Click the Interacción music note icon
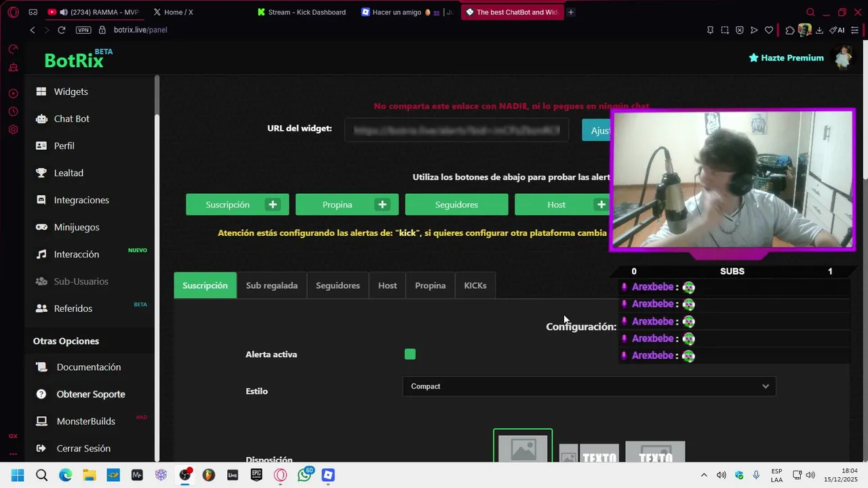 pyautogui.click(x=41, y=254)
